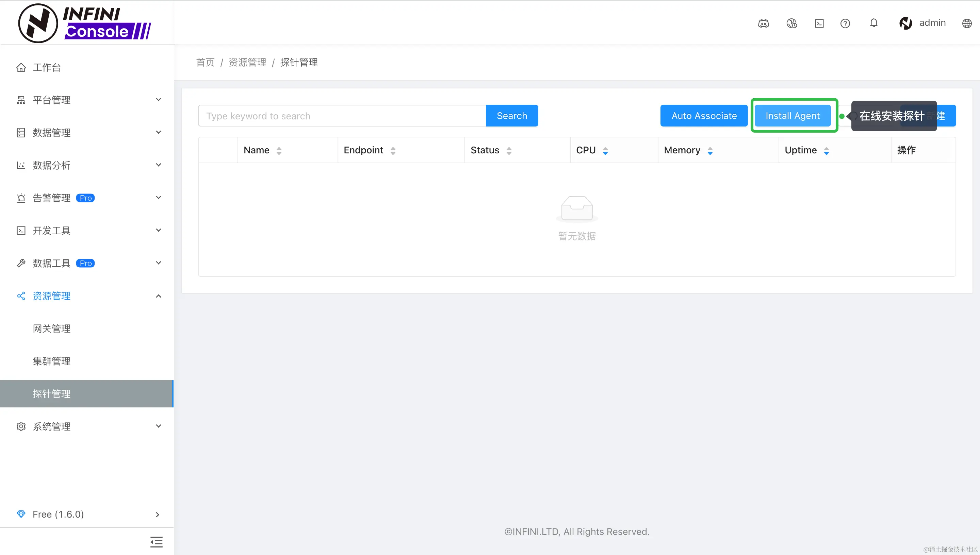This screenshot has width=980, height=555.
Task: Open the Discord community icon in header
Action: [x=763, y=23]
